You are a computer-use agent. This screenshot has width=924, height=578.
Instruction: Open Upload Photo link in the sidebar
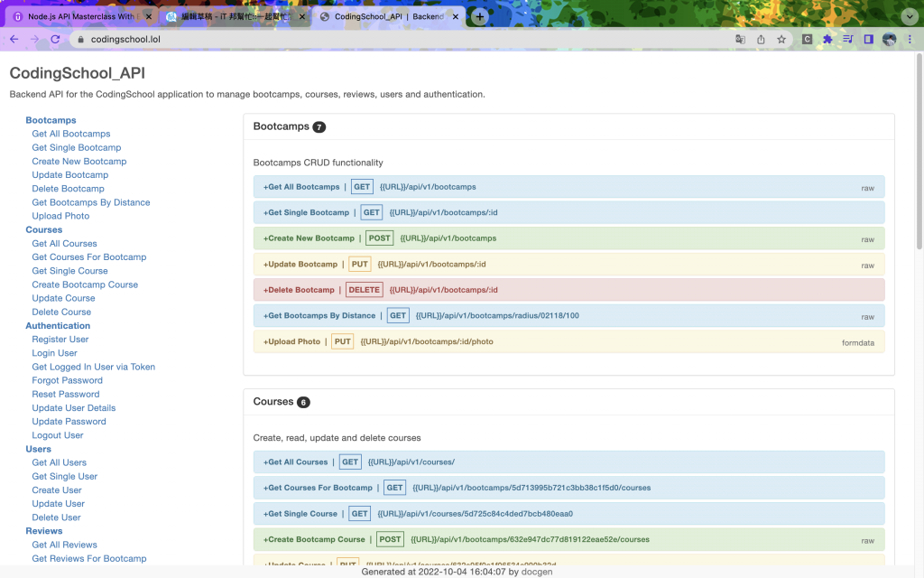point(60,216)
